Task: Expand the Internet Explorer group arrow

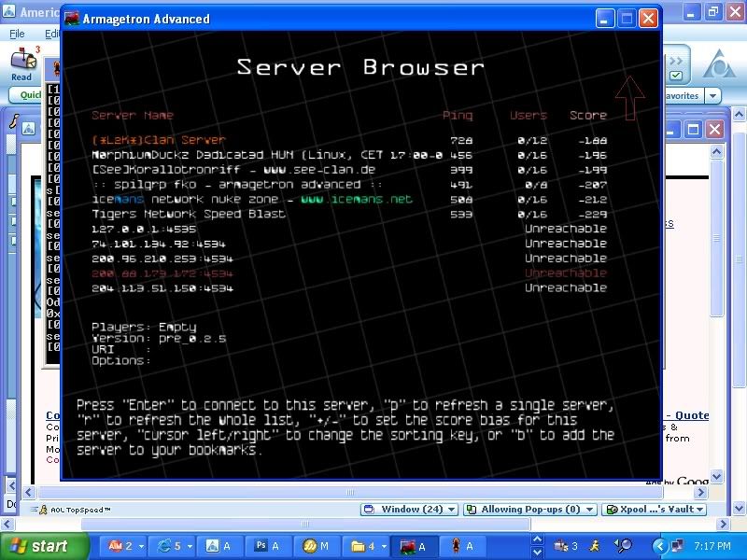Action: (x=190, y=546)
